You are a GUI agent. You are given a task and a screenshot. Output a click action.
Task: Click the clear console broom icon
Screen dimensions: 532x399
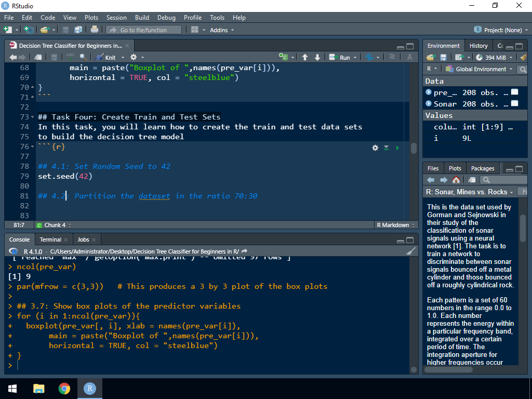[410, 251]
